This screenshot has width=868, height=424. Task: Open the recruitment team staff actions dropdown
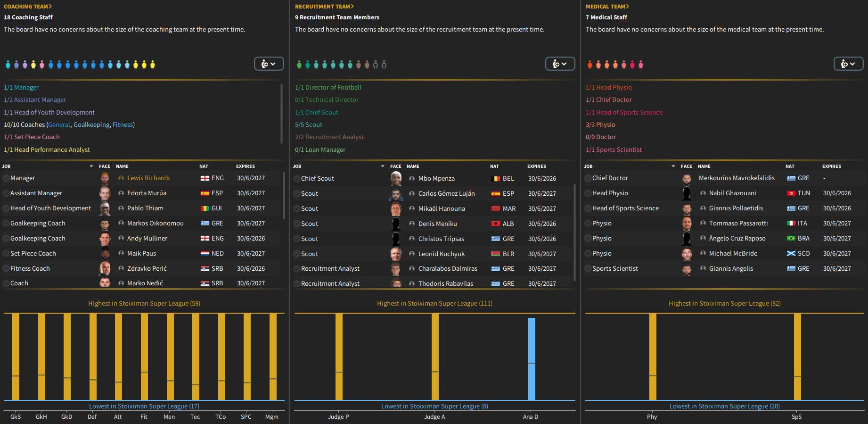(560, 64)
